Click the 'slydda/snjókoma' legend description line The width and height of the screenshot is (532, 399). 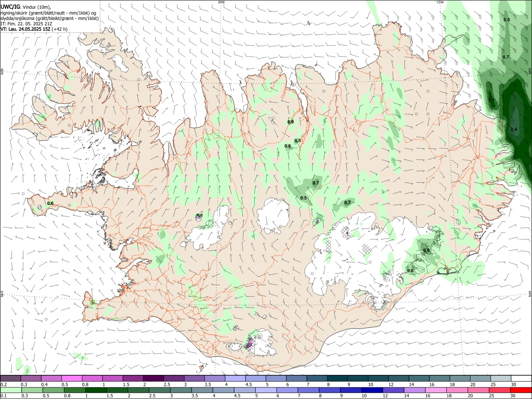pos(49,18)
